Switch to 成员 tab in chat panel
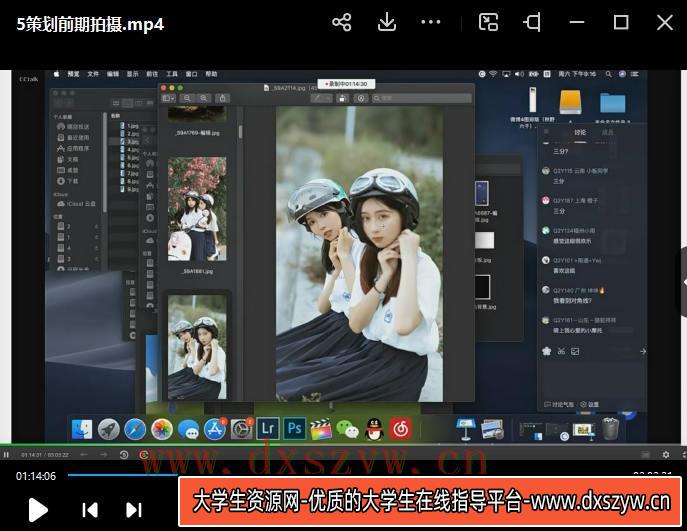 pyautogui.click(x=607, y=132)
